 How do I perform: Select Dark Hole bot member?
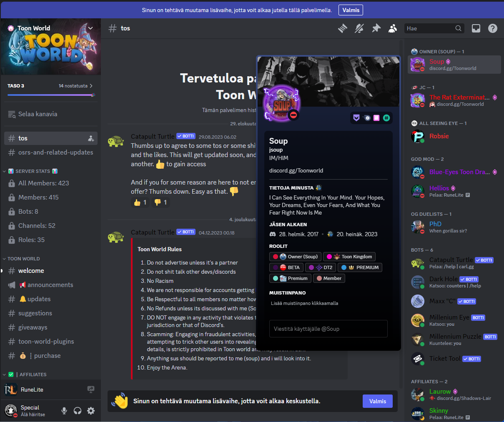coord(454,282)
